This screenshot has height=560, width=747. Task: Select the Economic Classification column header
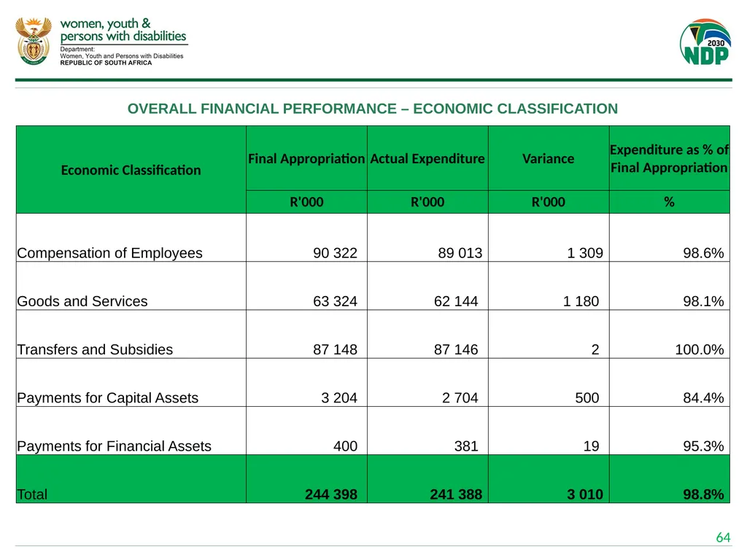click(131, 170)
